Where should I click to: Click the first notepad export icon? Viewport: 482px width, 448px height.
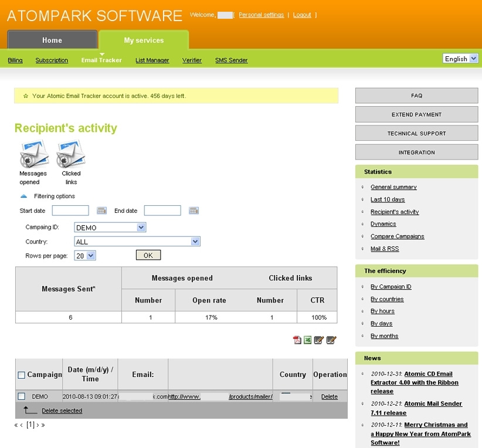319,340
